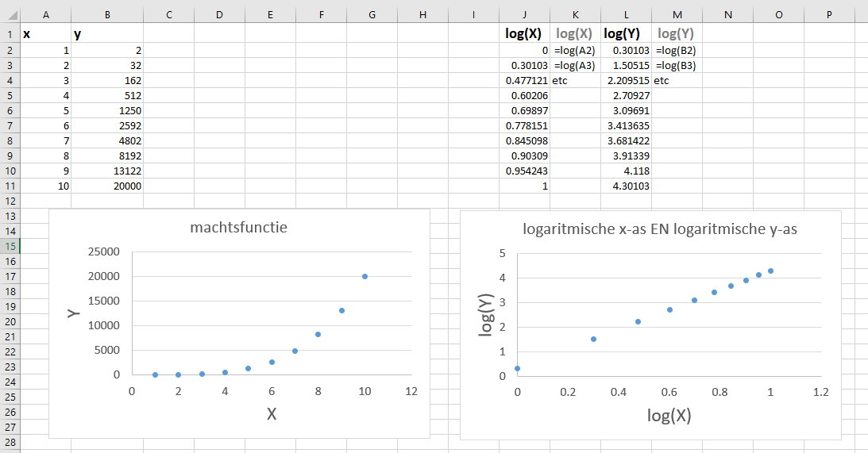Viewport: 868px width, 453px height.
Task: Click the data point at X=10 in machtsfunctie chart
Action: tap(365, 276)
